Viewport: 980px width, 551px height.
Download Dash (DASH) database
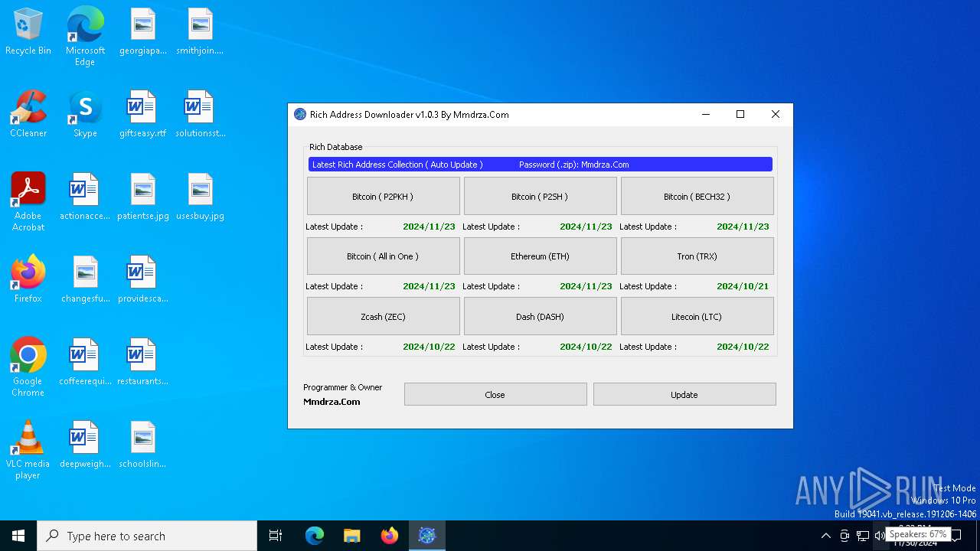click(x=540, y=316)
